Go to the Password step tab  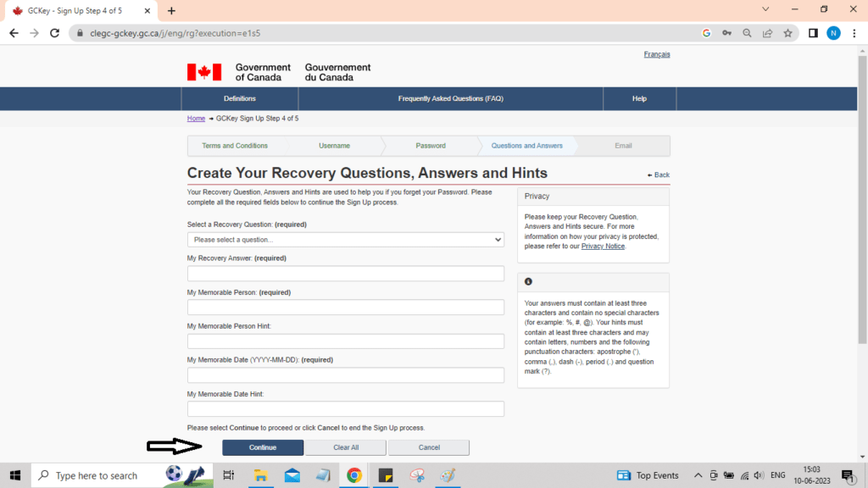tap(431, 146)
